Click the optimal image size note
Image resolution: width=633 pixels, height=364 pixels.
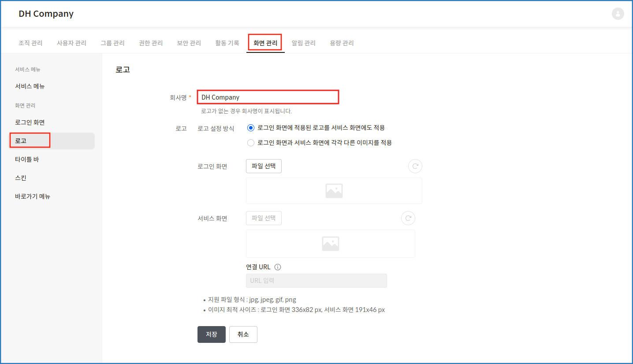coord(296,310)
